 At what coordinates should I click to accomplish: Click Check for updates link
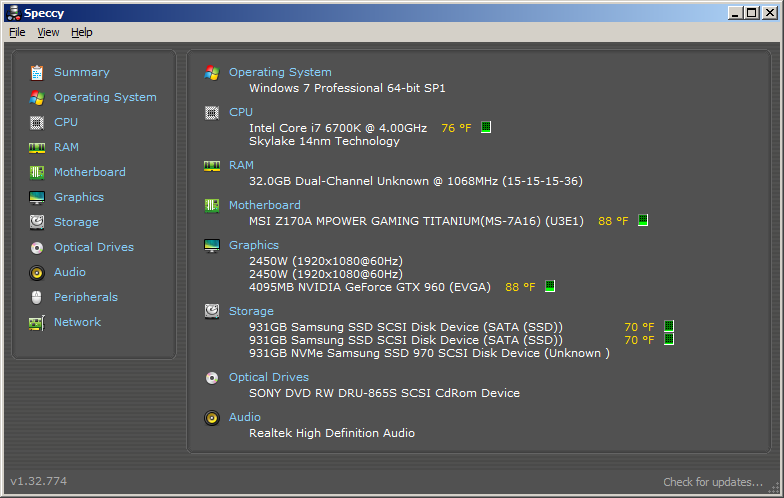[713, 482]
